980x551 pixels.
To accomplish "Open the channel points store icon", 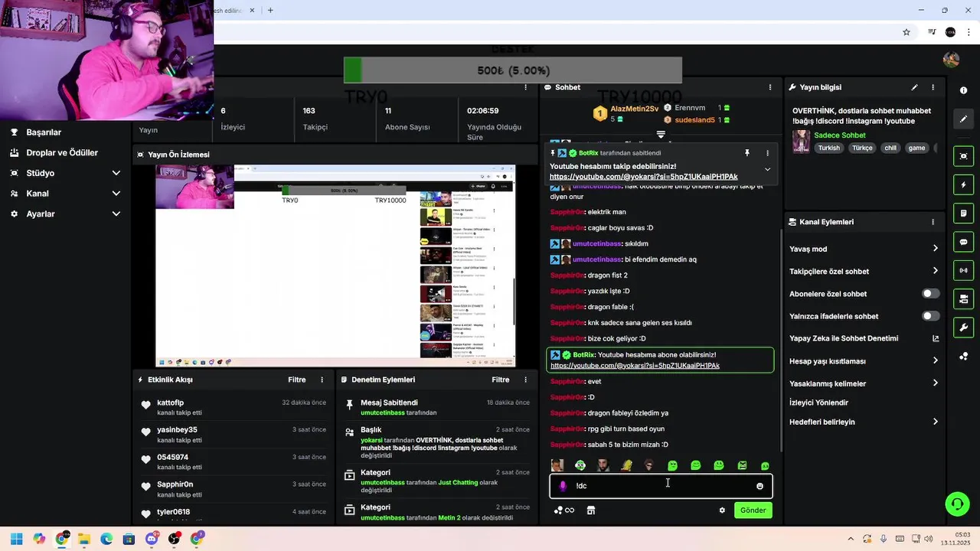I will (591, 510).
